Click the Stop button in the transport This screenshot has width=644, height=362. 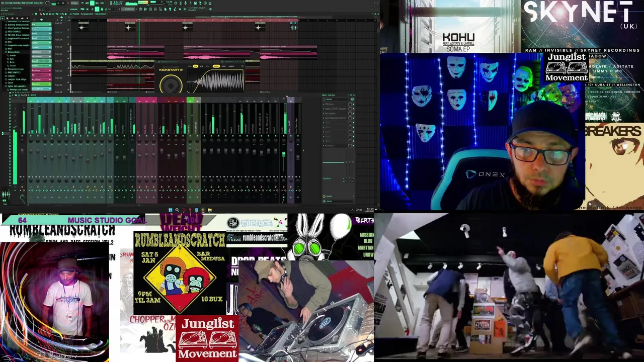63,3
